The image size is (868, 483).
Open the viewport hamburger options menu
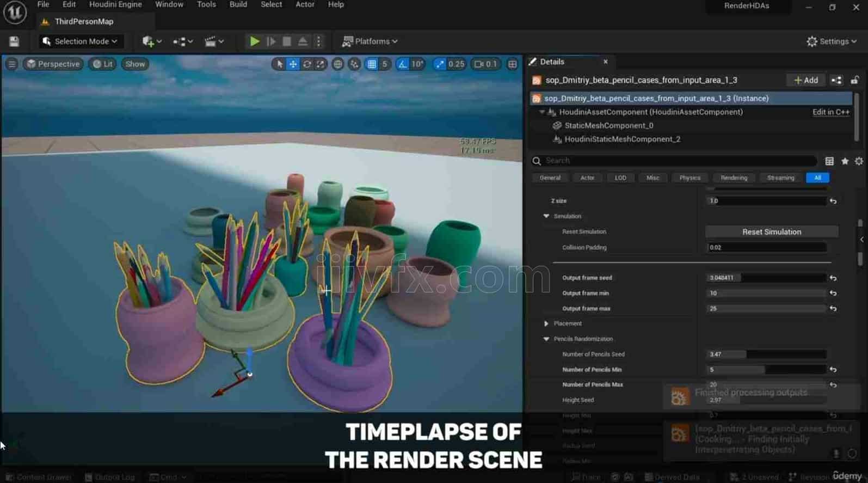click(11, 64)
